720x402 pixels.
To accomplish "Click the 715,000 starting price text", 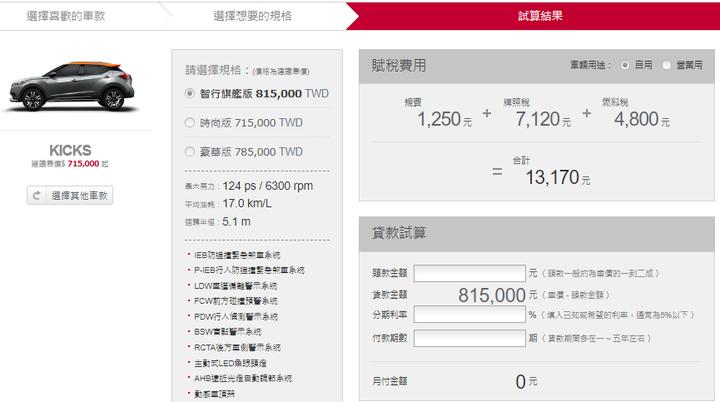I will [83, 164].
